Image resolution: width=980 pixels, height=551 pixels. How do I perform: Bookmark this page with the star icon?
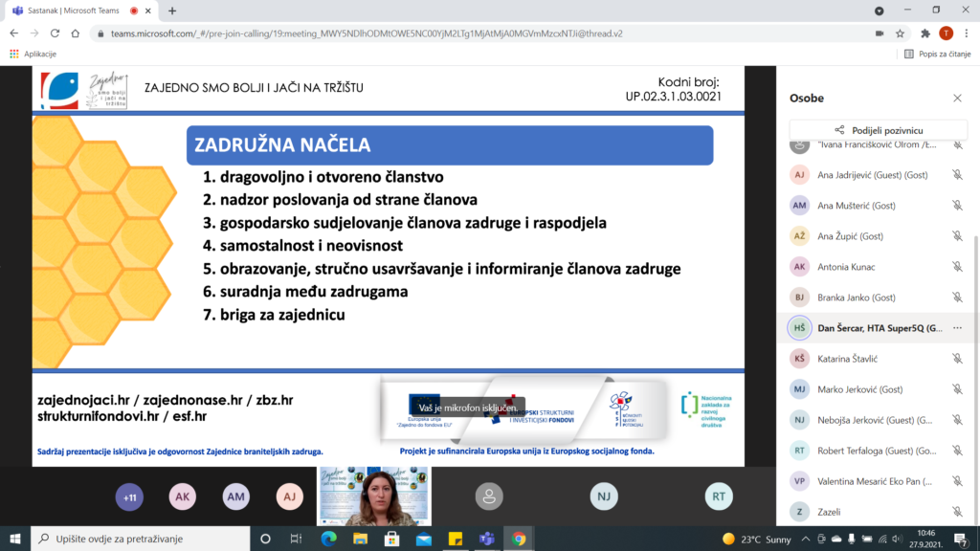pyautogui.click(x=902, y=33)
